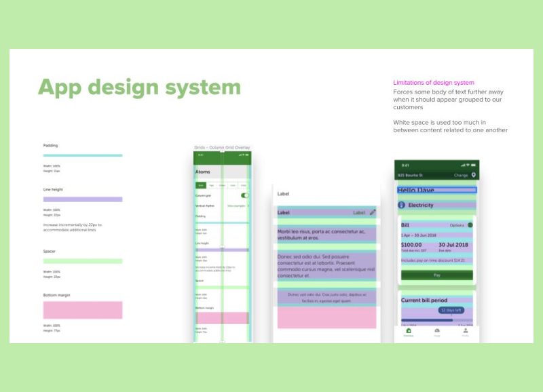Click the pink Bottom margin swatch
This screenshot has height=392, width=543.
click(x=83, y=310)
